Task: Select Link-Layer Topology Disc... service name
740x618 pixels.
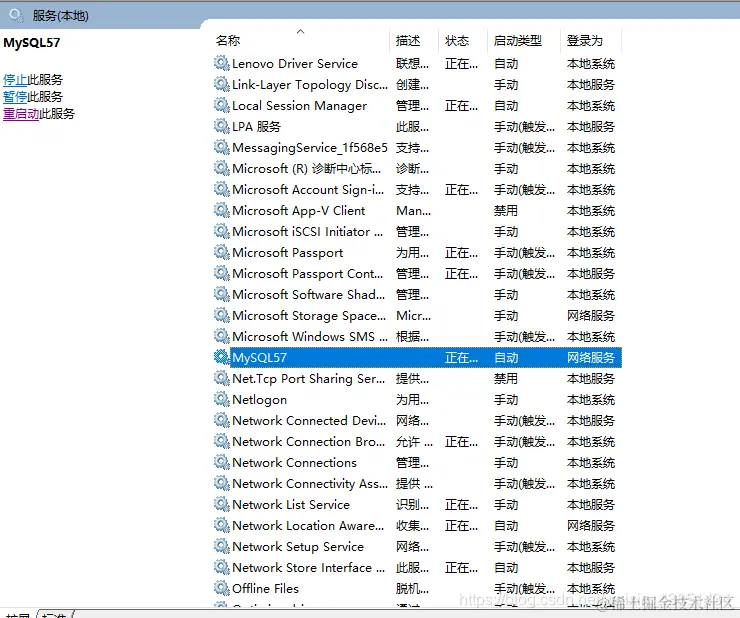Action: pos(310,85)
